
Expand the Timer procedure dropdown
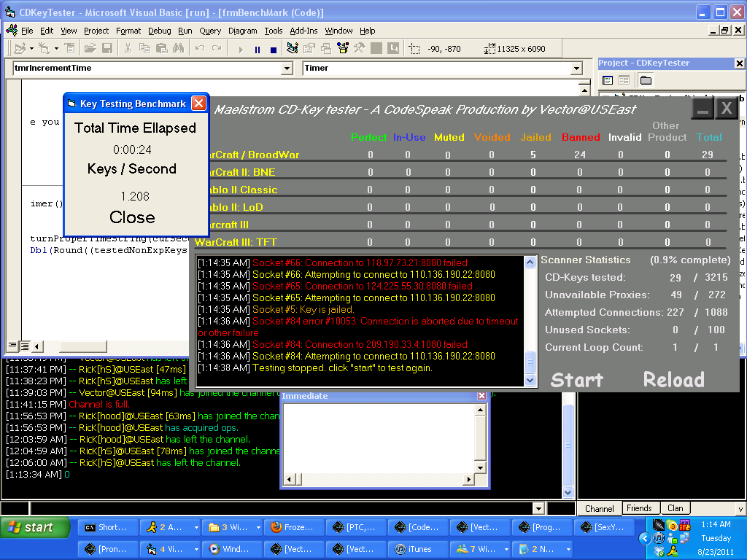[576, 69]
